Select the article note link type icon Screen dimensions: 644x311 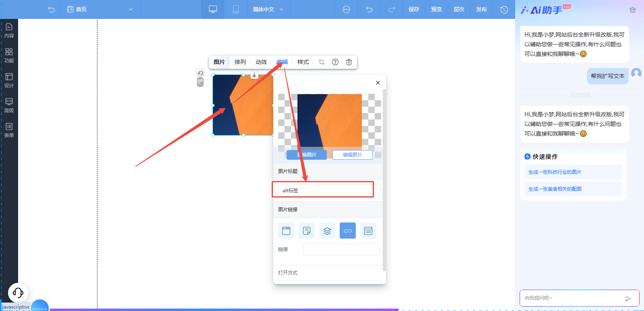[307, 231]
